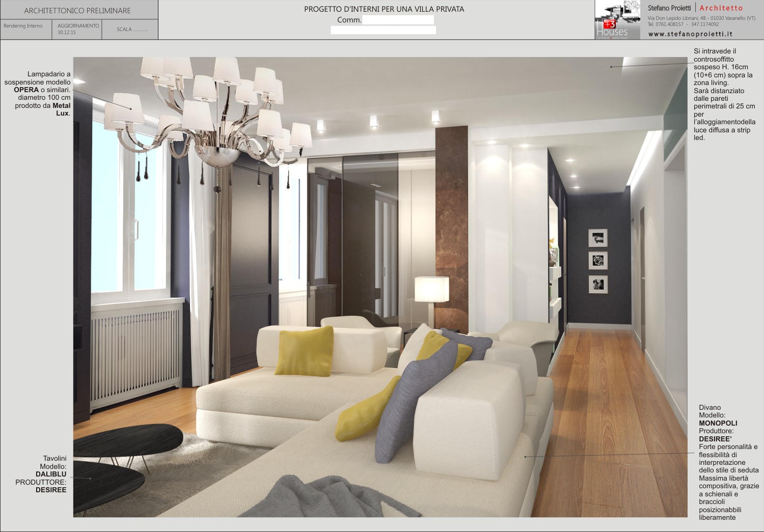Select the Divano MONOPOLI description text
Viewport: 764px width, 532px height.
[728, 462]
